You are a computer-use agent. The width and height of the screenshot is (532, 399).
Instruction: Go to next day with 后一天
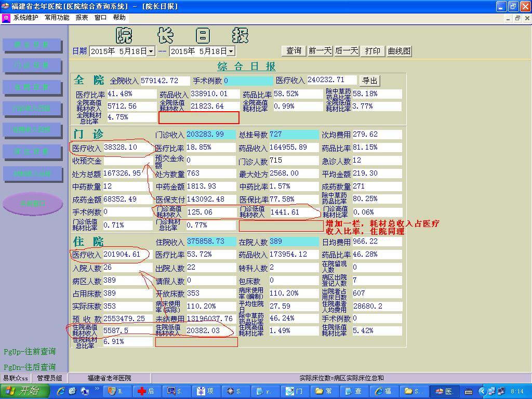(347, 51)
